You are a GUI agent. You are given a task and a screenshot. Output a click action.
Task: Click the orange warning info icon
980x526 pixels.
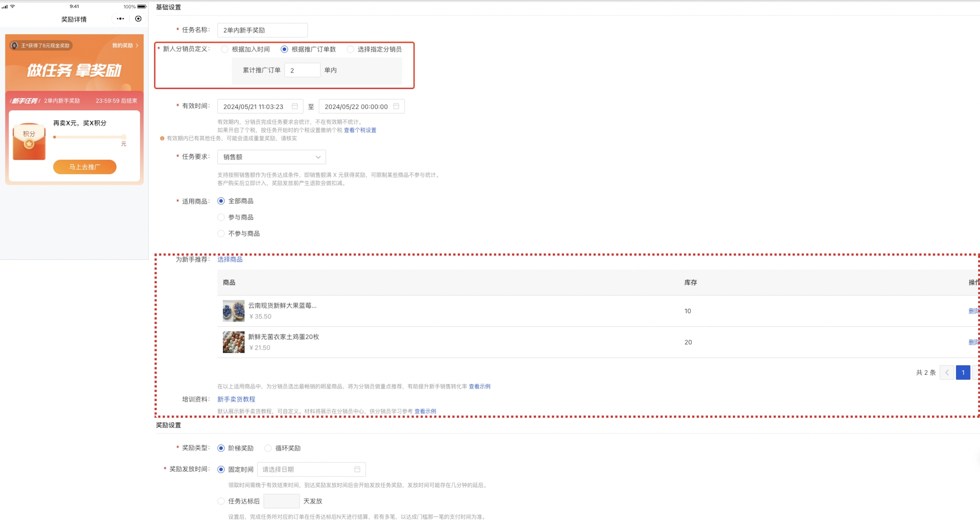(162, 138)
